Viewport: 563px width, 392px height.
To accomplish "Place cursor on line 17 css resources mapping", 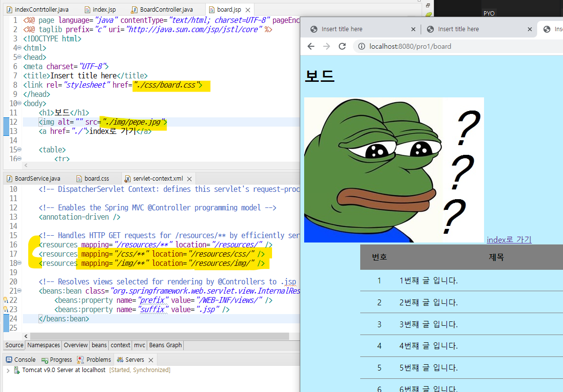I will 152,254.
